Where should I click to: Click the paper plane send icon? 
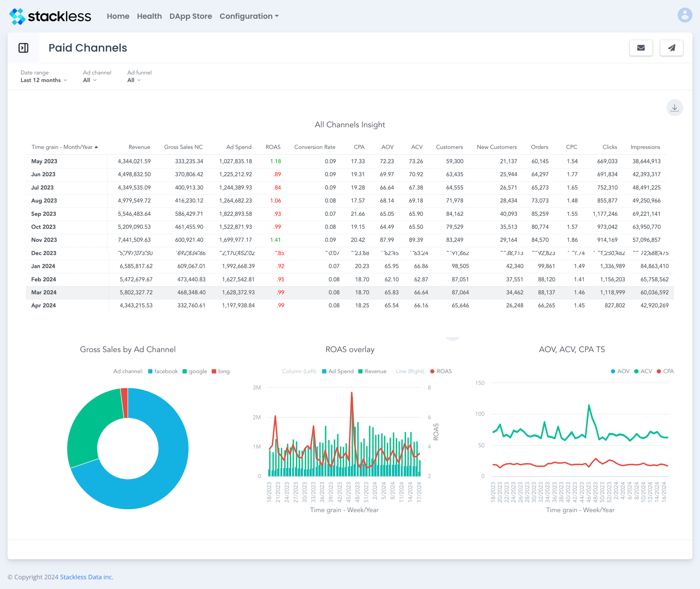coord(671,48)
